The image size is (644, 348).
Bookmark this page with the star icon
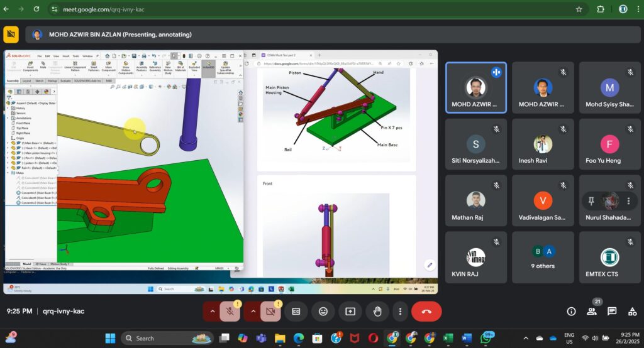pos(579,9)
